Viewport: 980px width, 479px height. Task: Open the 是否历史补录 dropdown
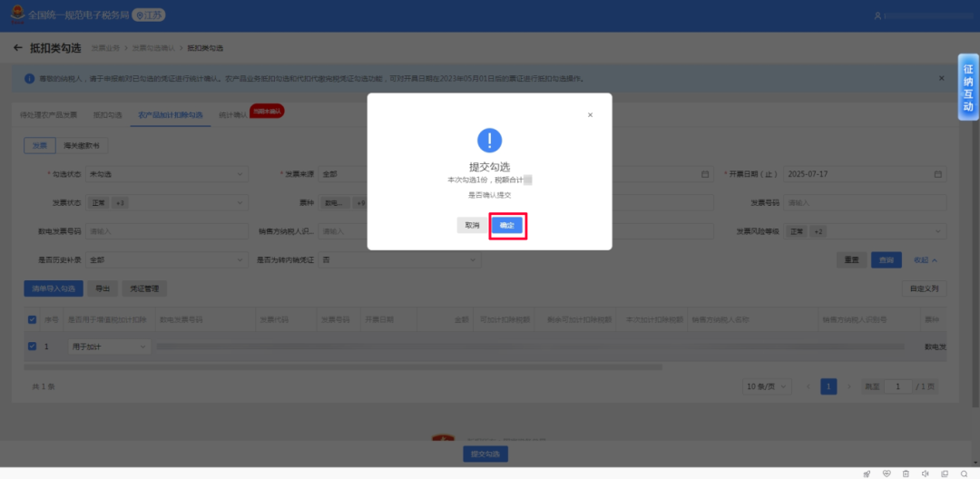click(167, 259)
